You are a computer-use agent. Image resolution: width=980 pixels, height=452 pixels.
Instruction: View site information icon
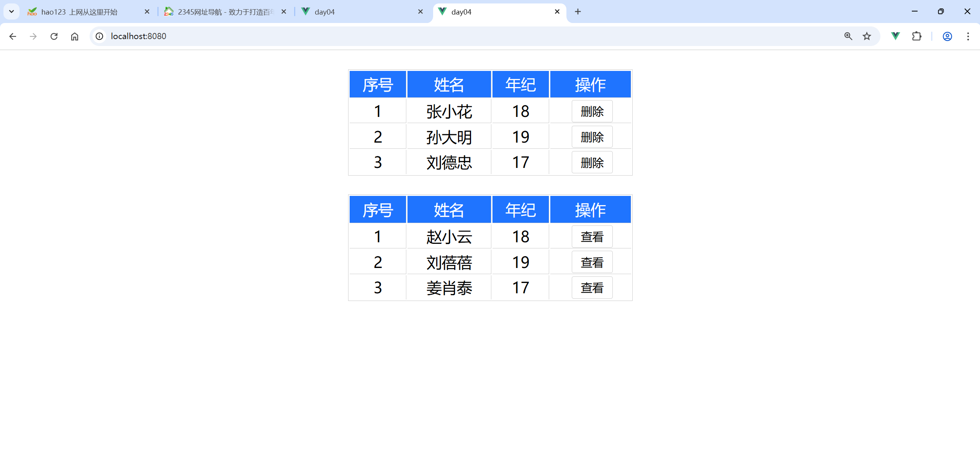[100, 36]
